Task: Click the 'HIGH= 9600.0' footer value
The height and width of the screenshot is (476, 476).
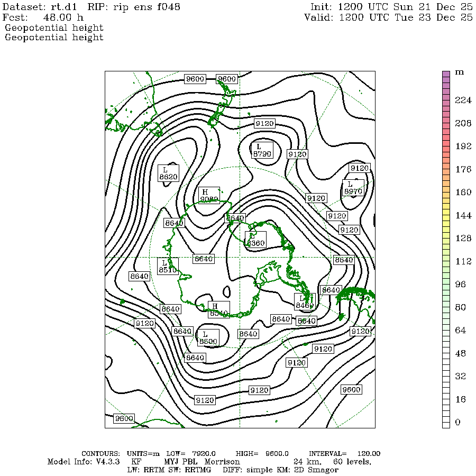Action: pos(262,454)
